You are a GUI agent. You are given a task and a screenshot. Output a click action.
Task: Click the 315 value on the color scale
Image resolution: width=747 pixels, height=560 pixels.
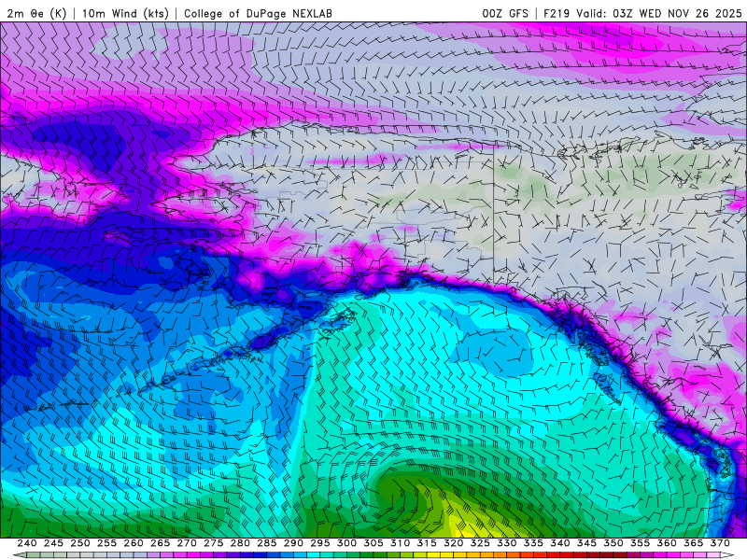pyautogui.click(x=427, y=543)
